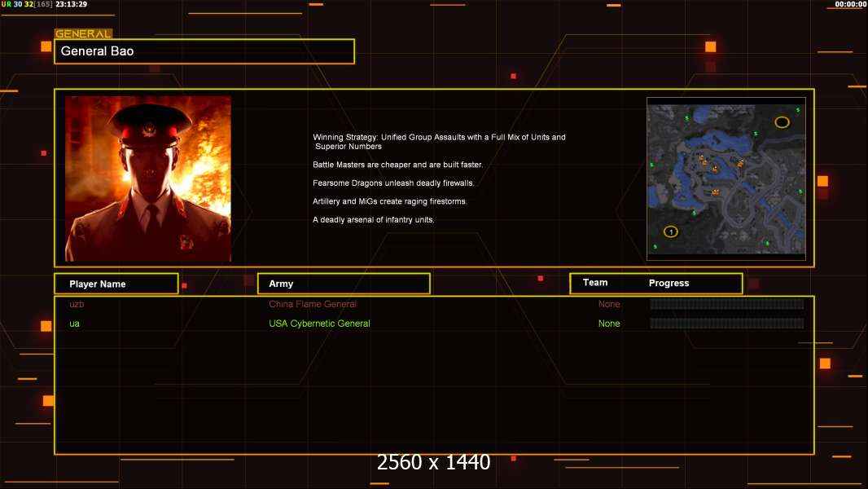Click the Player Name column header

tap(116, 284)
